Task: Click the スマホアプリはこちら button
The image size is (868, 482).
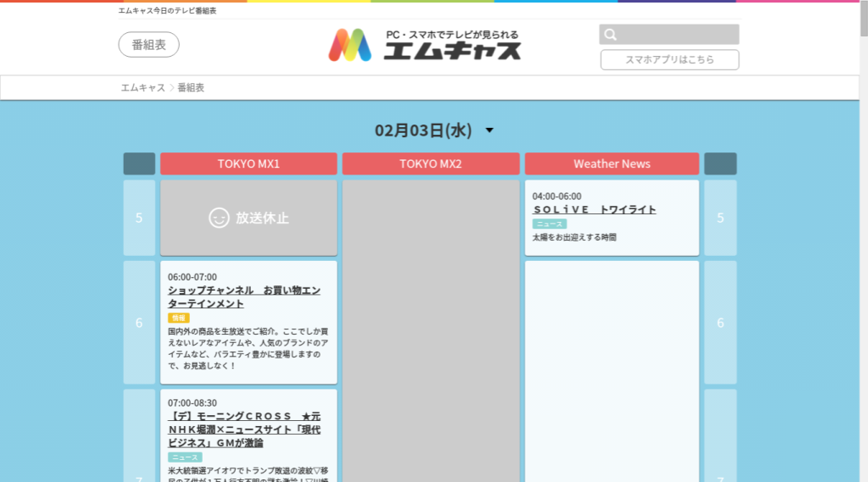Action: coord(670,60)
